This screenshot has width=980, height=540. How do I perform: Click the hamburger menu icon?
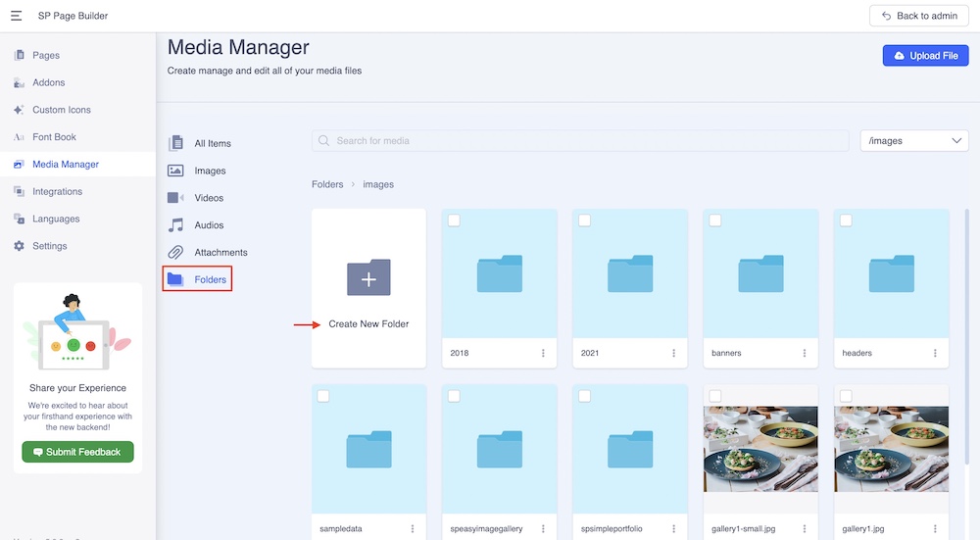click(x=17, y=16)
